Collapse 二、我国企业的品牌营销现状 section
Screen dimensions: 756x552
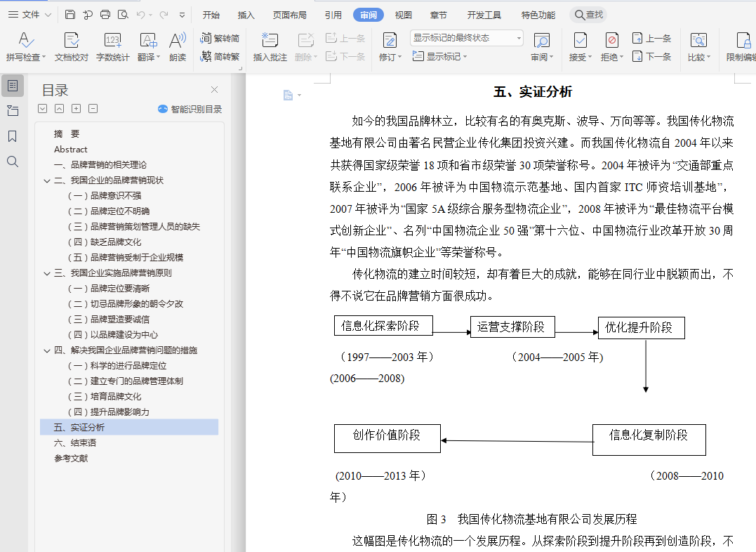coord(47,180)
